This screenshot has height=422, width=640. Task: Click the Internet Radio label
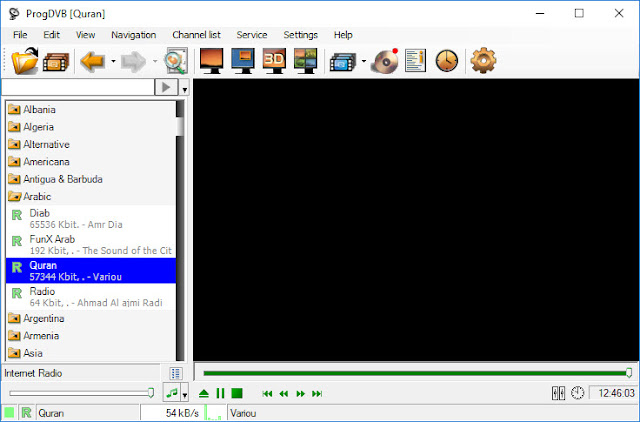(33, 373)
